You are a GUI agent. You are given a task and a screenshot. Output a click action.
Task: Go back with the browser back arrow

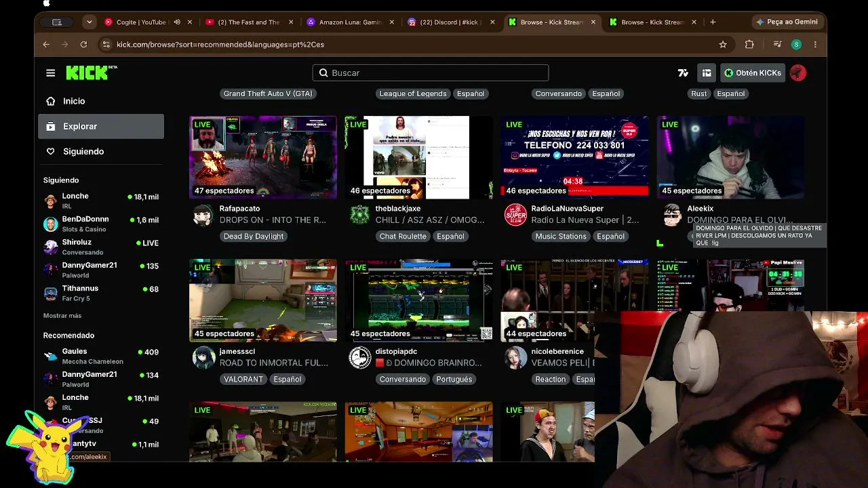pyautogui.click(x=46, y=44)
